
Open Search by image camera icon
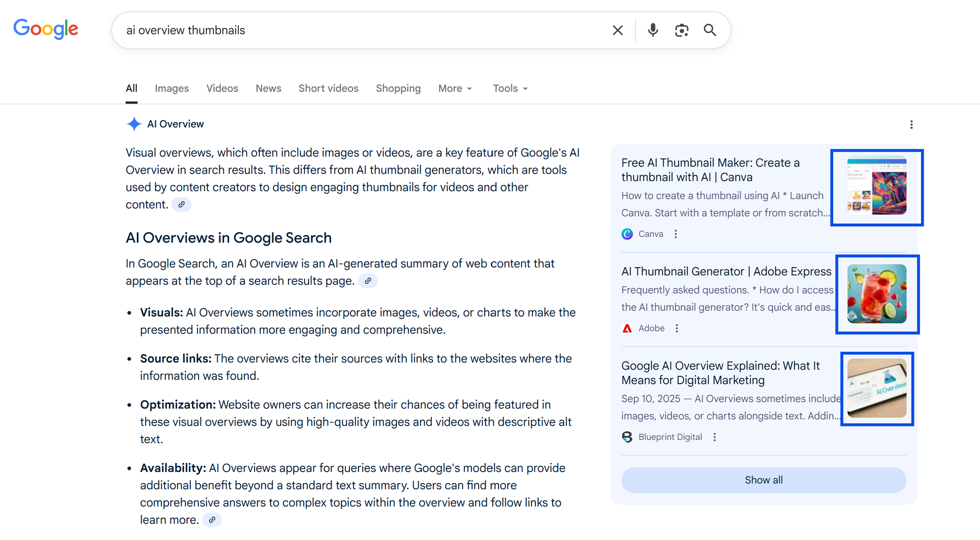(x=681, y=30)
